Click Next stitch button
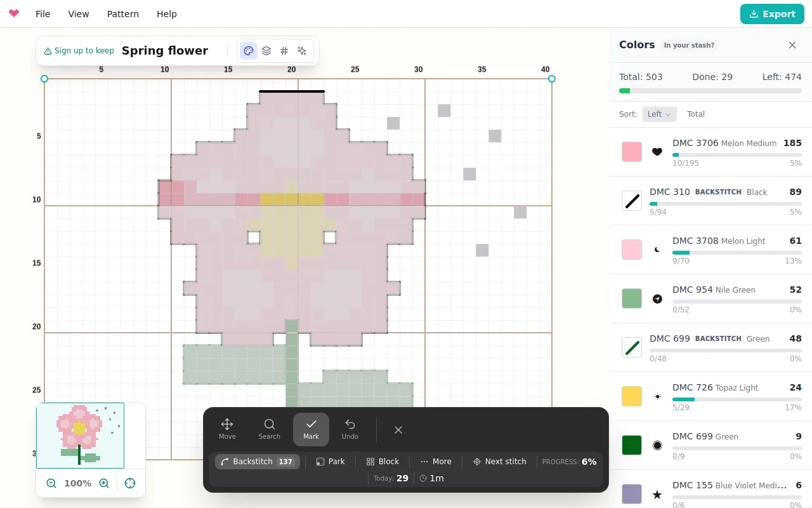This screenshot has width=812, height=508. (500, 462)
